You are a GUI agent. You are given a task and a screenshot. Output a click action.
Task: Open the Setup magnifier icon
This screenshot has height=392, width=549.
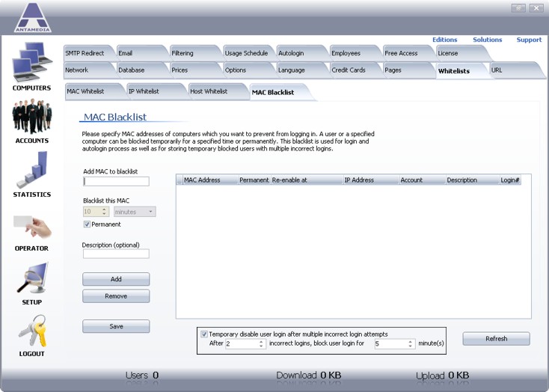click(32, 278)
